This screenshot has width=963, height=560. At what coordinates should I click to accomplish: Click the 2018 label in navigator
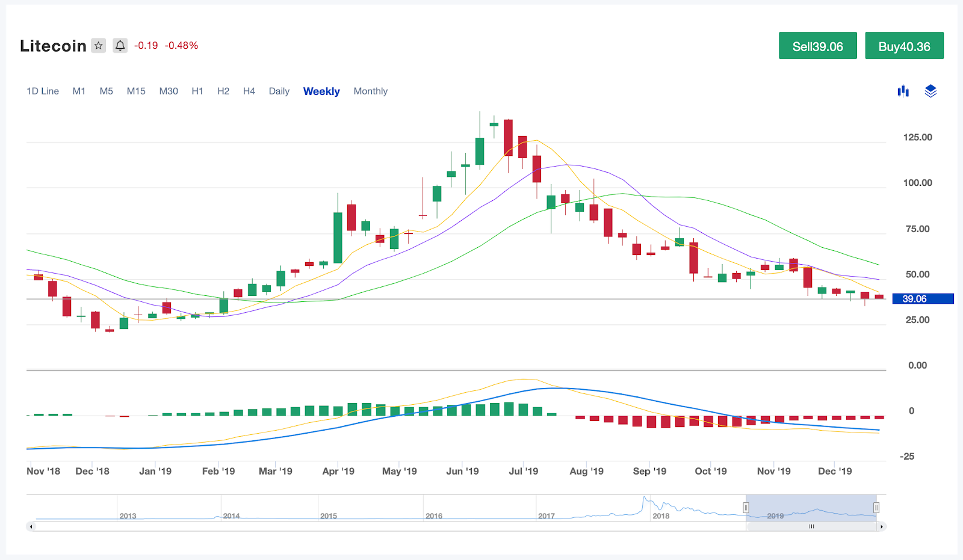point(661,516)
